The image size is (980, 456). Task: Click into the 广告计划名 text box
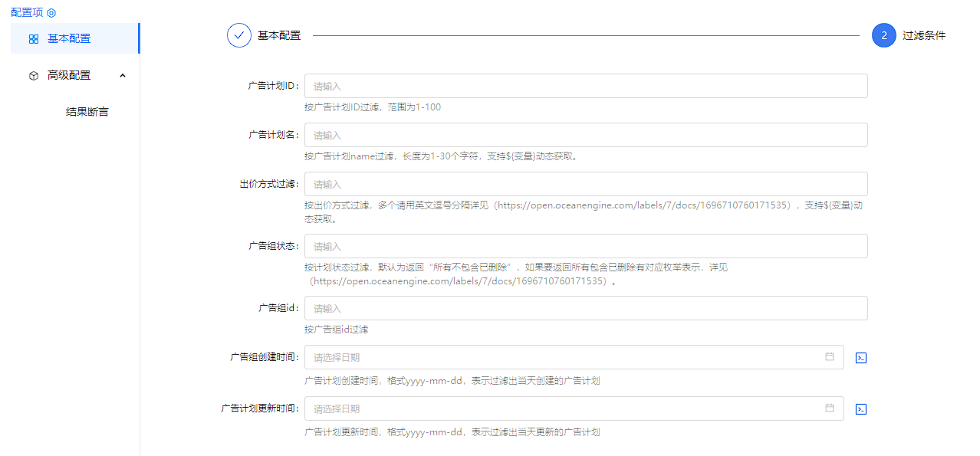[x=586, y=135]
